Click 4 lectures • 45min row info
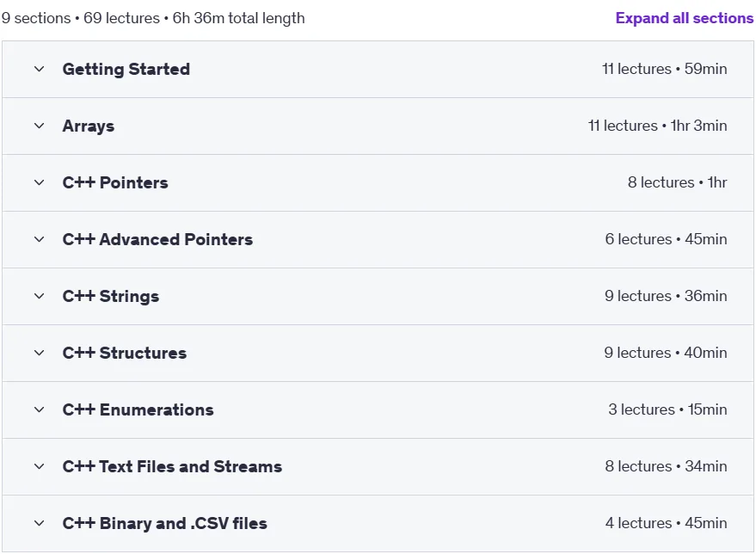The width and height of the screenshot is (756, 554). point(666,523)
